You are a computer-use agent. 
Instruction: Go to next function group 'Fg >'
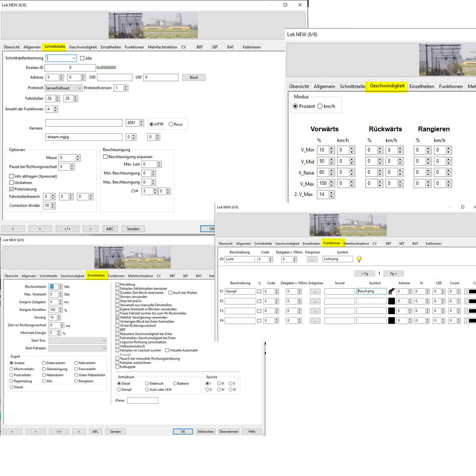point(393,273)
